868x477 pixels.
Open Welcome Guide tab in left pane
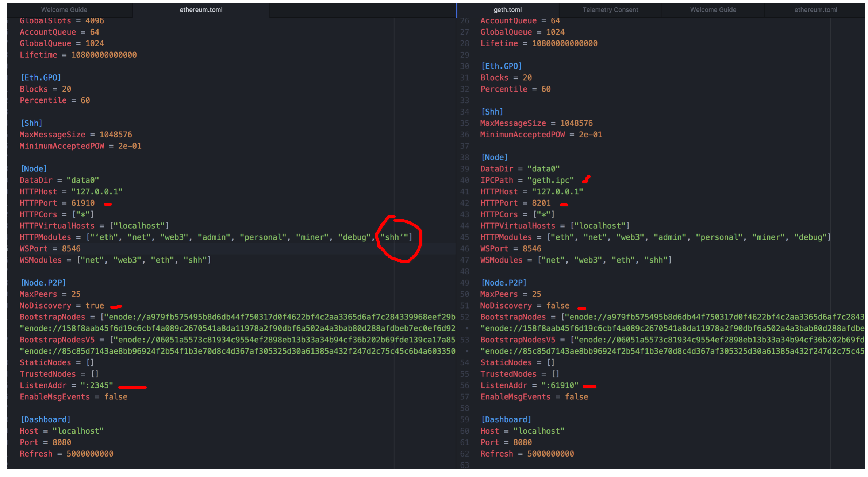tap(64, 10)
